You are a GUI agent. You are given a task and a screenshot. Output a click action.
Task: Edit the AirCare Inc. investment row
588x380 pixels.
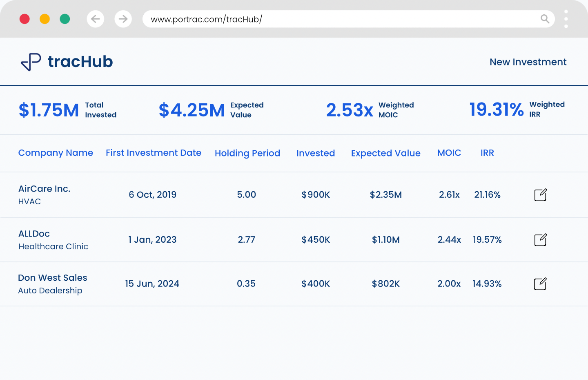tap(540, 195)
